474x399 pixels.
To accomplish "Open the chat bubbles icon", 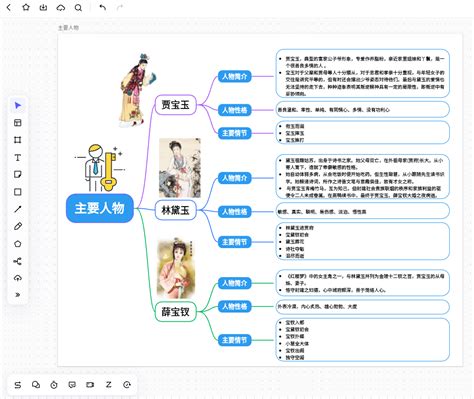I will click(x=36, y=385).
